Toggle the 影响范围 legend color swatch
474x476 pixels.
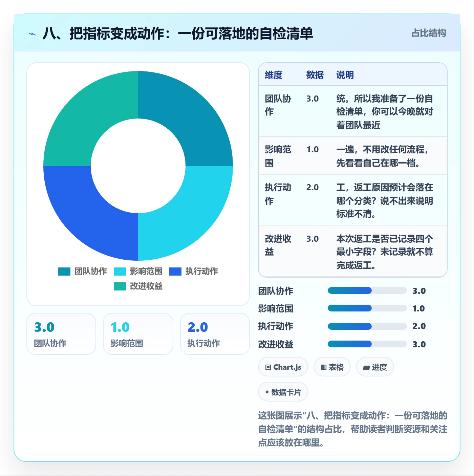click(120, 272)
